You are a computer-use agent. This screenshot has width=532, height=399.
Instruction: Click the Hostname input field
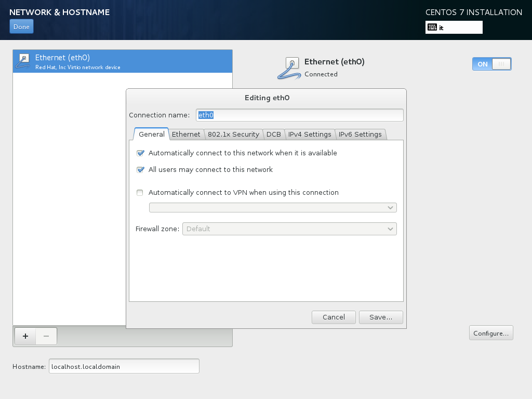point(124,366)
